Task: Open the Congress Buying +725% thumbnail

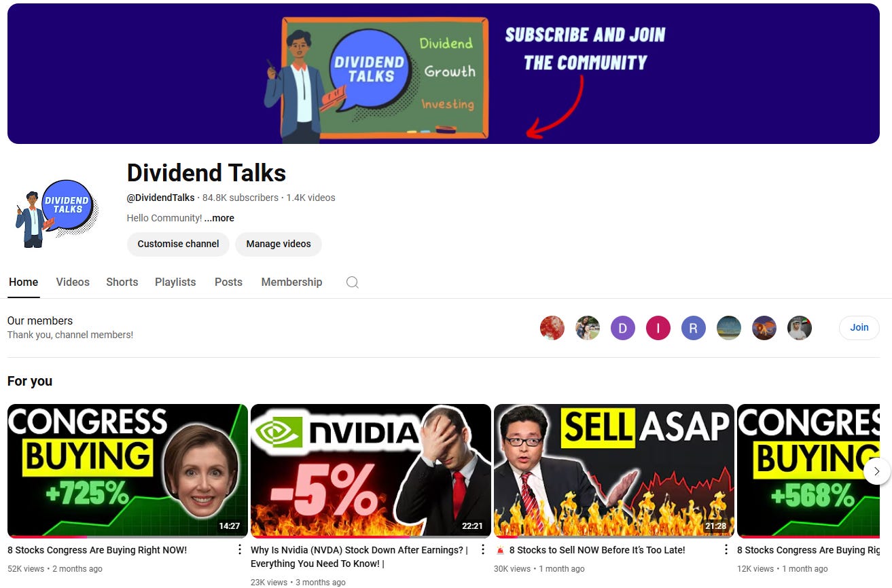Action: [128, 471]
